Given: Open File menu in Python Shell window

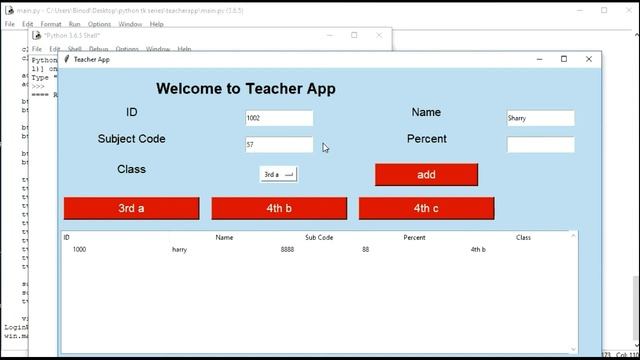Looking at the screenshot, I should coord(37,49).
